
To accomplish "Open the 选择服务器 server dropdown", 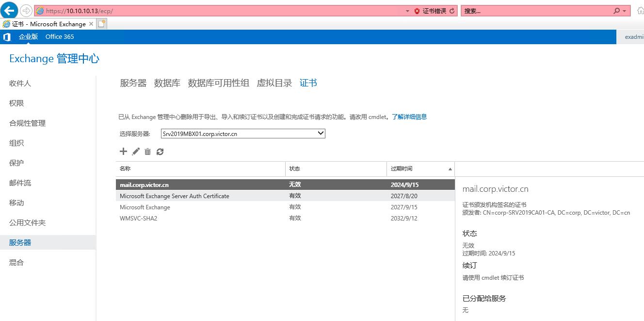I will click(320, 133).
